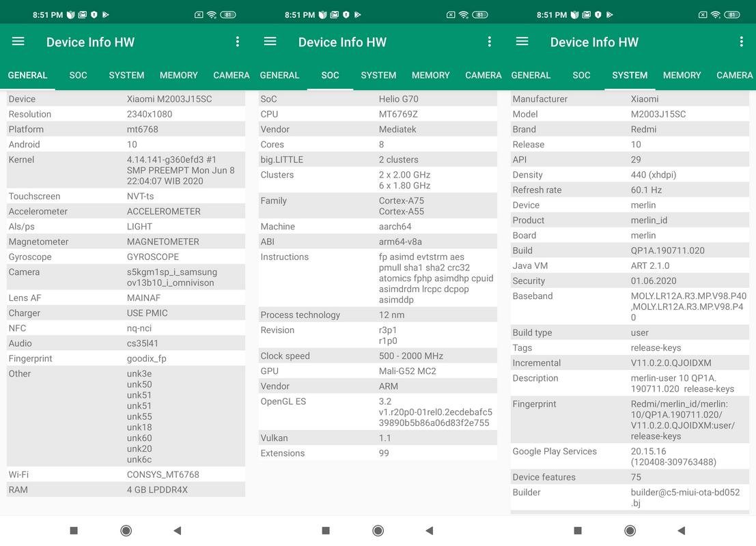Tap home circle button in right screen
756x546 pixels.
click(630, 530)
